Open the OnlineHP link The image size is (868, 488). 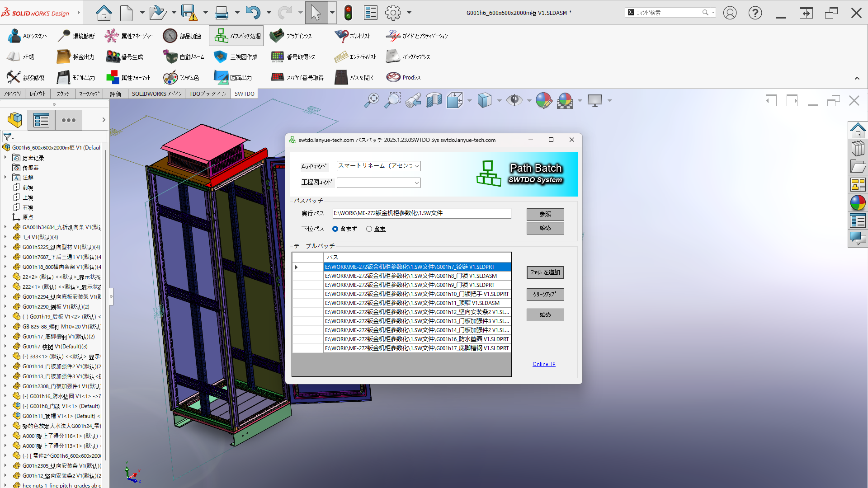coord(543,364)
